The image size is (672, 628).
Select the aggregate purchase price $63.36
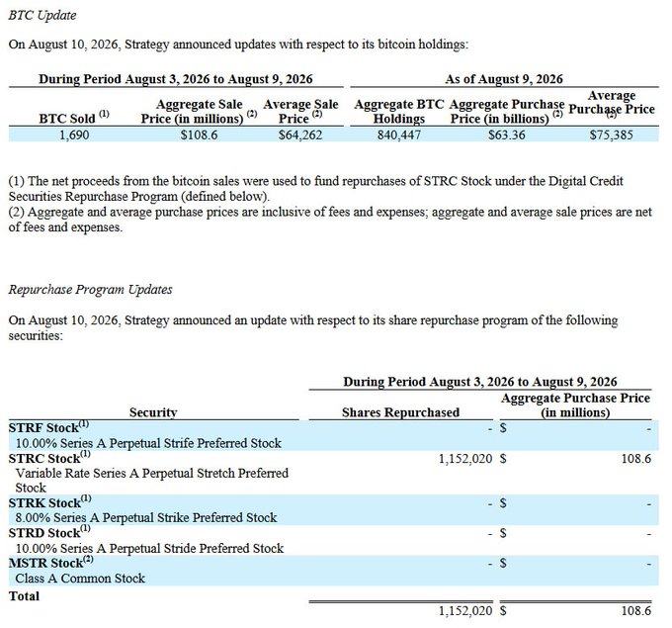pos(507,135)
